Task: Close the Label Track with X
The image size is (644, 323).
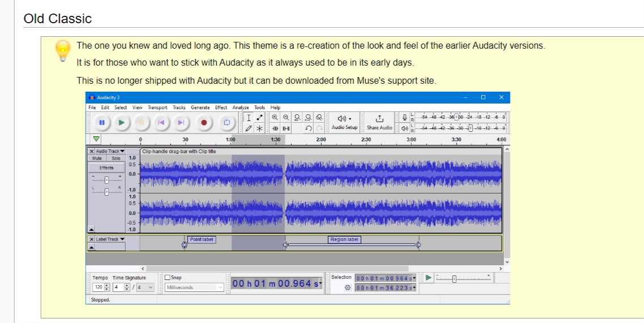Action: pos(92,239)
